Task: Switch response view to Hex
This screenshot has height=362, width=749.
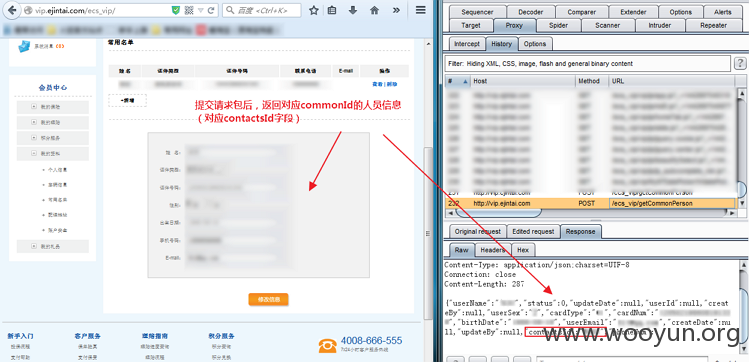Action: click(523, 250)
